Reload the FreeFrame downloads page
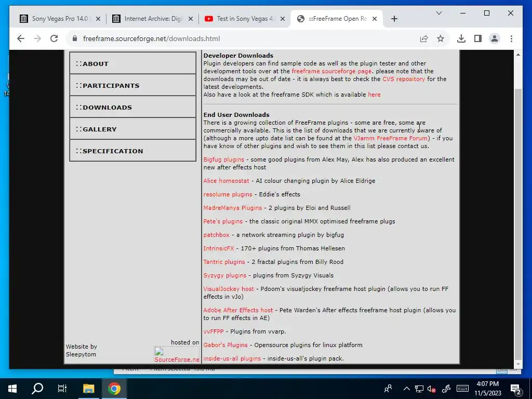The width and height of the screenshot is (532, 399). (x=54, y=38)
